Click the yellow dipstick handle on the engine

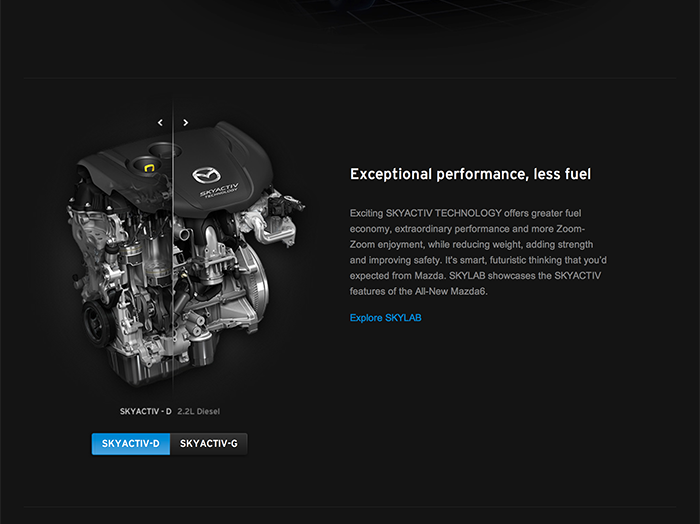(x=149, y=168)
